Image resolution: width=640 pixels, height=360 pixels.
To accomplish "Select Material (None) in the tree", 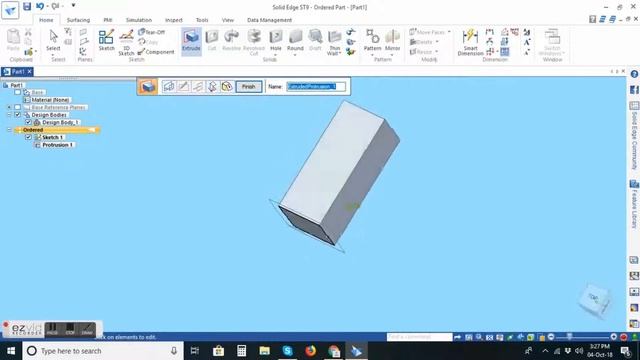I will (50, 100).
